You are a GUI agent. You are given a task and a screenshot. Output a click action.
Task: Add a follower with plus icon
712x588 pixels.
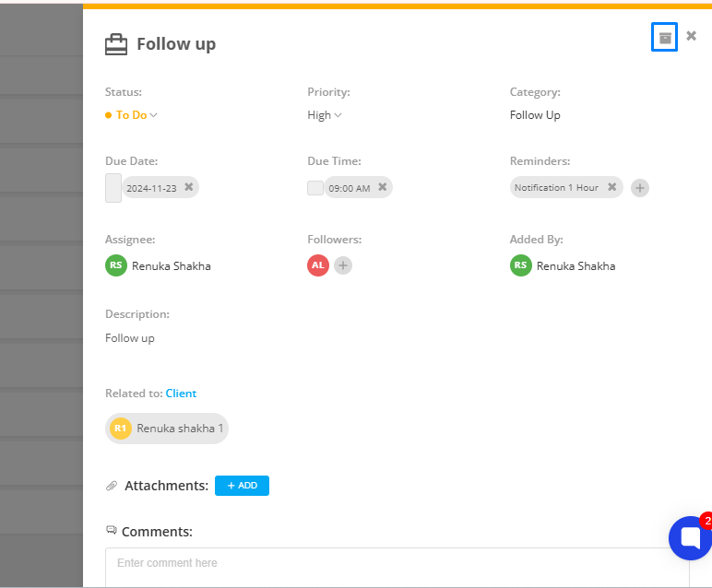(343, 265)
